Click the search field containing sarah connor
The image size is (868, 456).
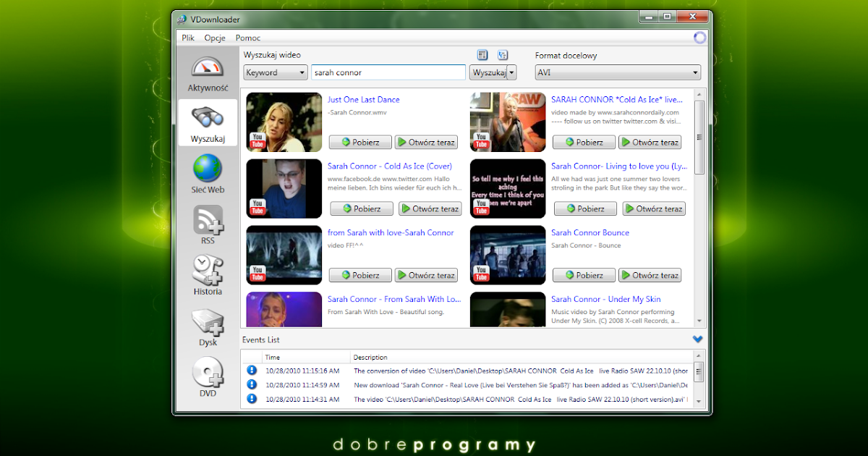[x=388, y=72]
